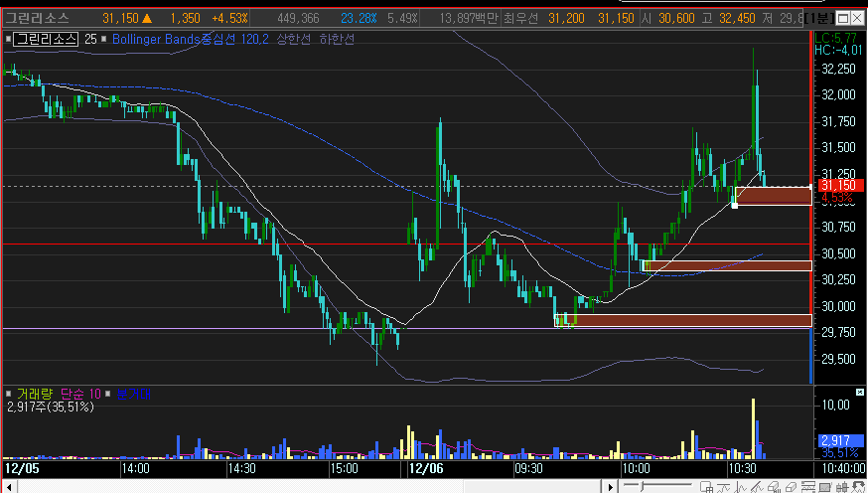This screenshot has width=868, height=493.
Task: Toggle the 그린리소스 price series marker box
Action: point(8,39)
